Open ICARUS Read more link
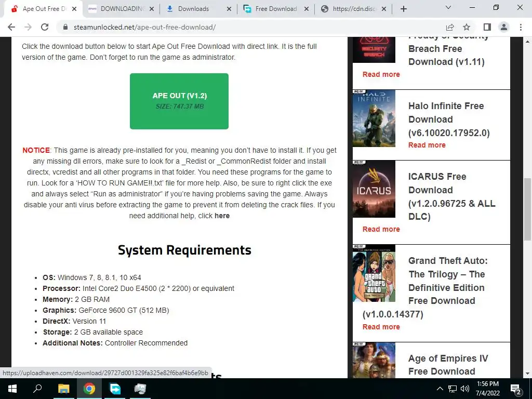The image size is (532, 399). (381, 229)
